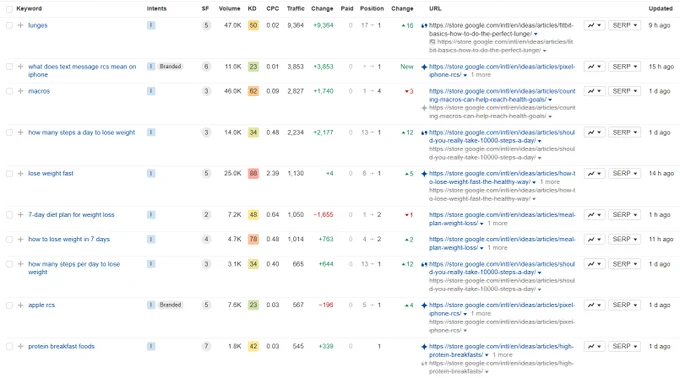Click the KD badge 78 for how to lose weight in 7 days
The height and width of the screenshot is (378, 680).
click(253, 239)
